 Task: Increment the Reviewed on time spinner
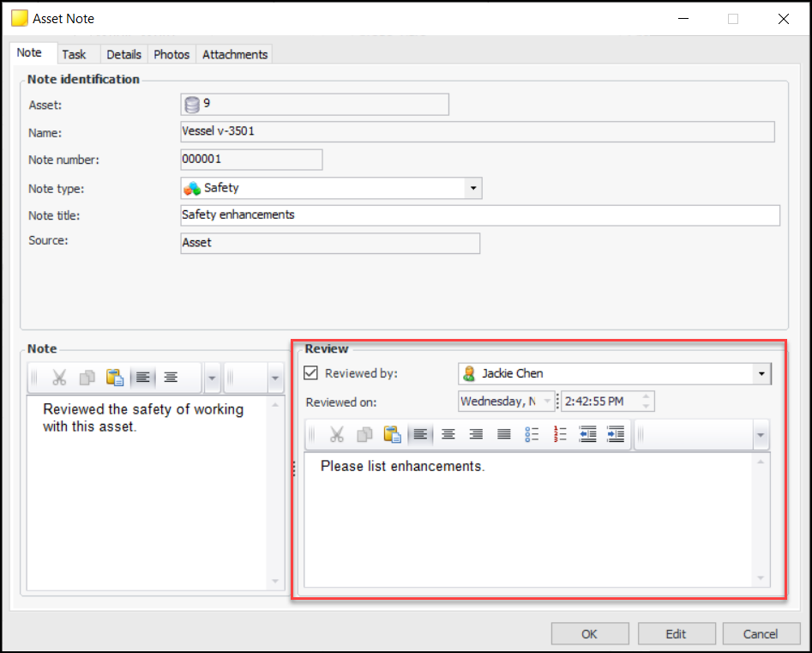(x=647, y=396)
